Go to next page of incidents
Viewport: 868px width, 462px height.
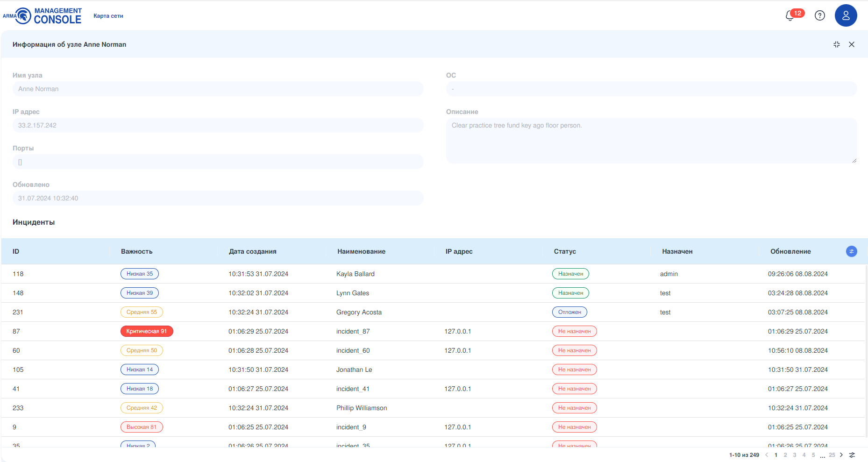click(x=841, y=455)
